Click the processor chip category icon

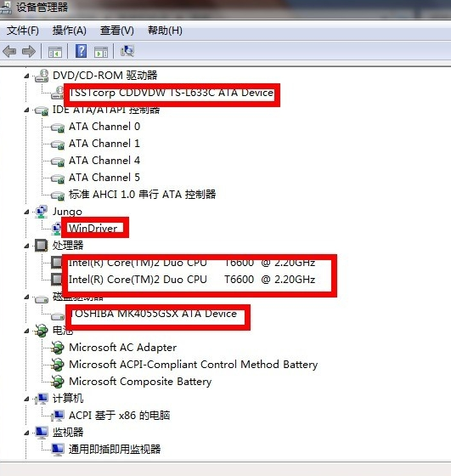pyautogui.click(x=42, y=246)
